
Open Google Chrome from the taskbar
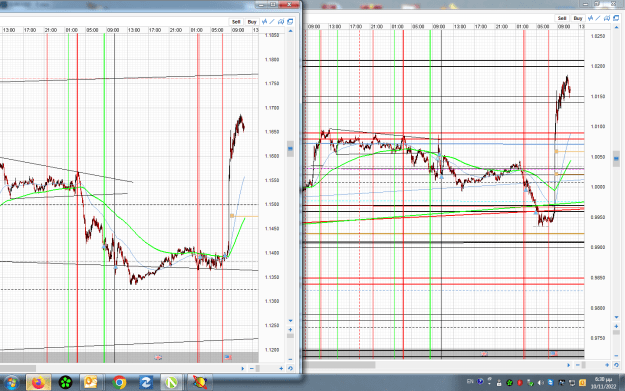[119, 383]
